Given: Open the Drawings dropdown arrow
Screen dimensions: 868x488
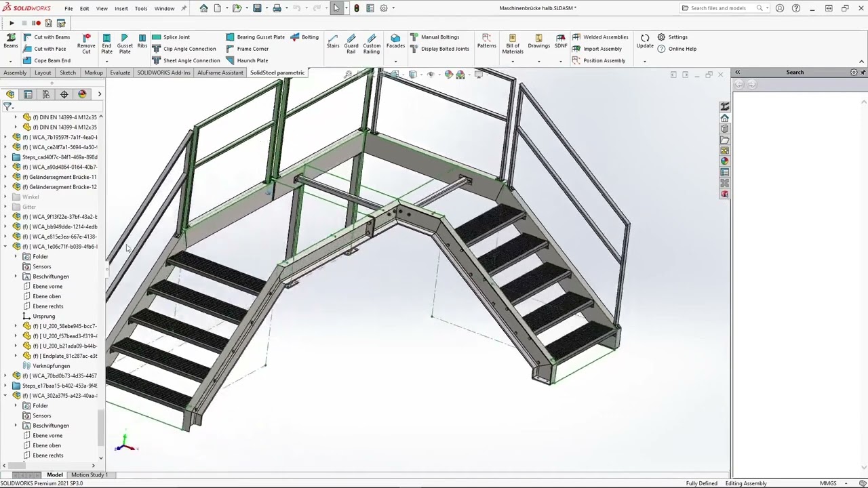Looking at the screenshot, I should [x=538, y=61].
